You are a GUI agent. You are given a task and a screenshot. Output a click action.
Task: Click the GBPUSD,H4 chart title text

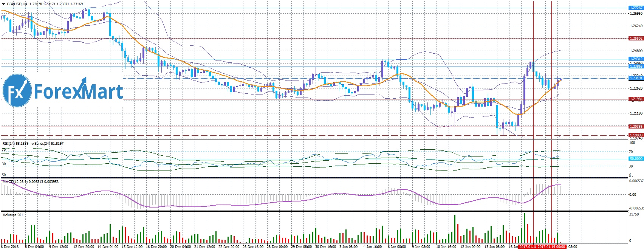17,4
